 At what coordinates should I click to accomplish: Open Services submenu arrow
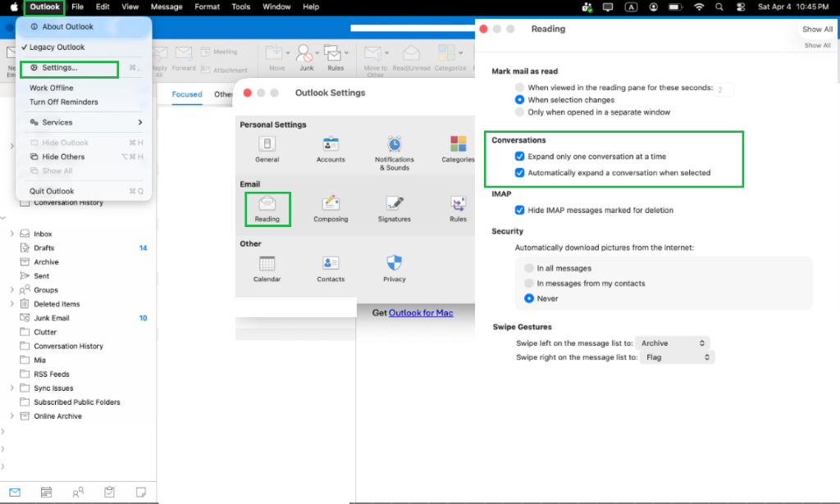[139, 122]
